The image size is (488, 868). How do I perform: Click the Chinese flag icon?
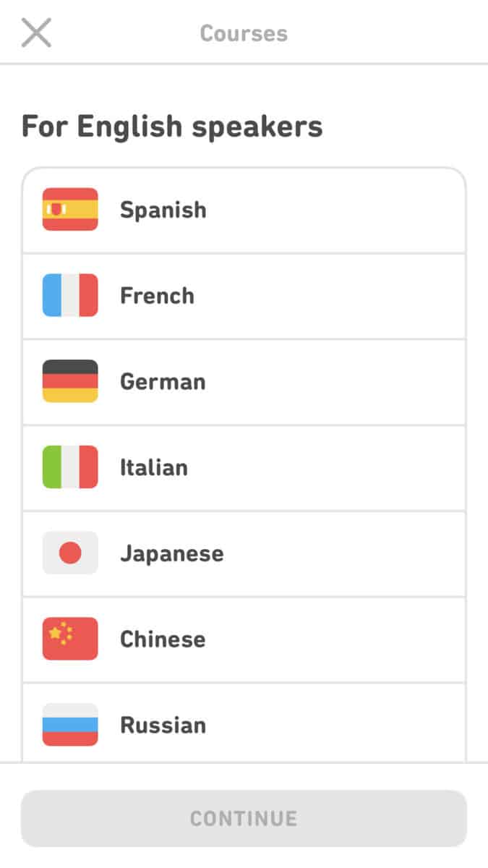70,639
